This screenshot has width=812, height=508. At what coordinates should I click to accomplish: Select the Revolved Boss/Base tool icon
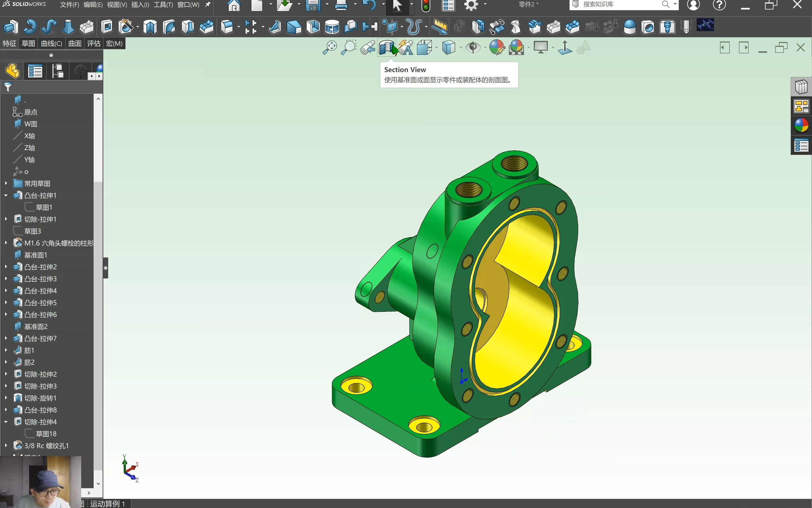point(30,27)
